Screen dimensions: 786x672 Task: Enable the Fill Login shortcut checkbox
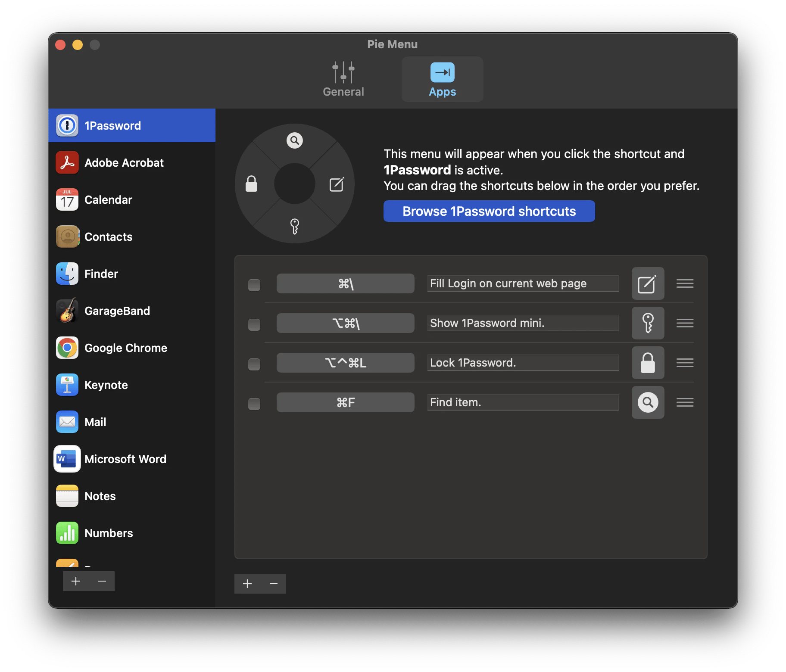pyautogui.click(x=254, y=285)
